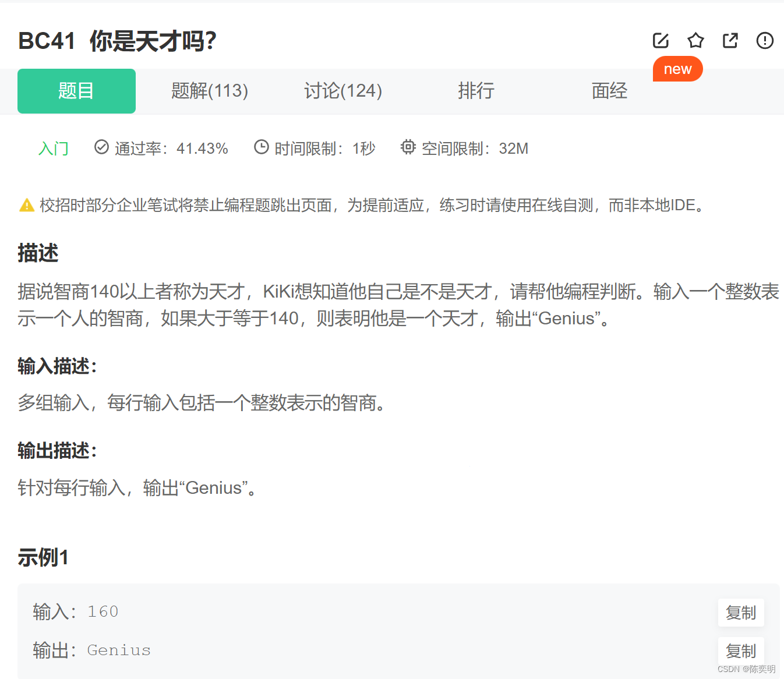
Task: Click the CSDN @陈奕明 watermark link
Action: click(747, 670)
